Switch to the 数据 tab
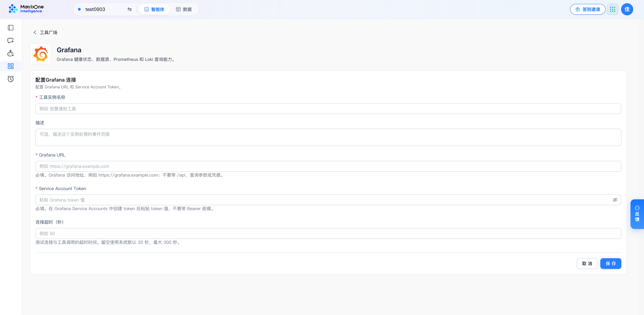This screenshot has height=315, width=644. pos(184,9)
